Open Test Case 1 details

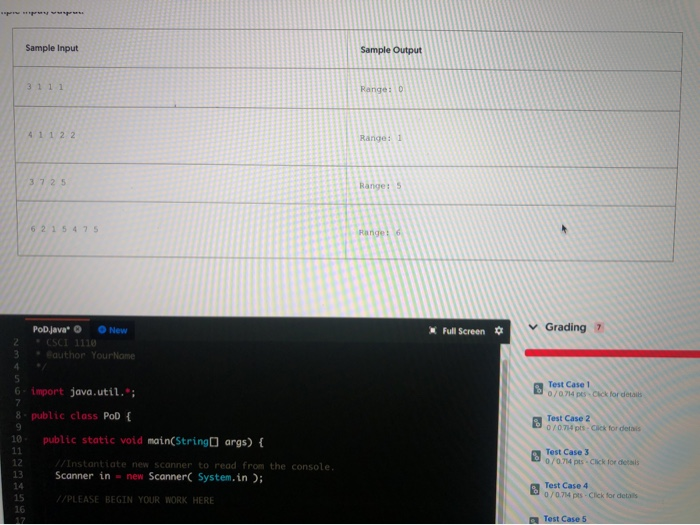tap(569, 384)
